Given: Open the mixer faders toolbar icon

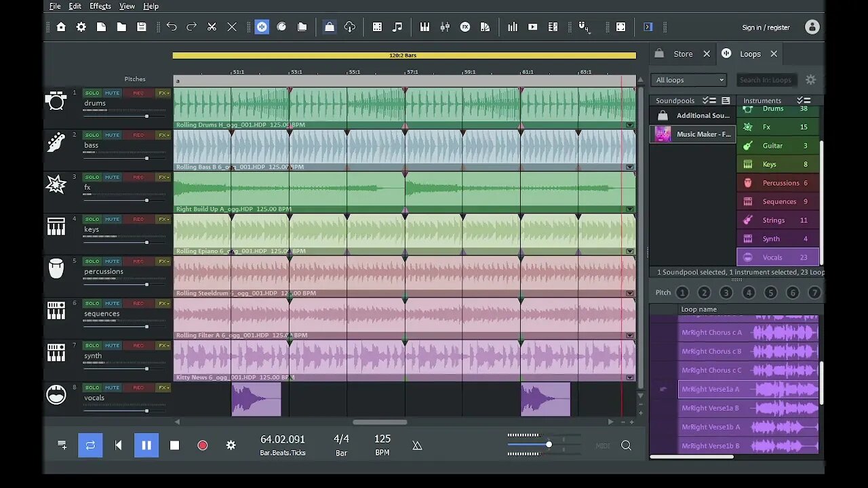Looking at the screenshot, I should (445, 27).
